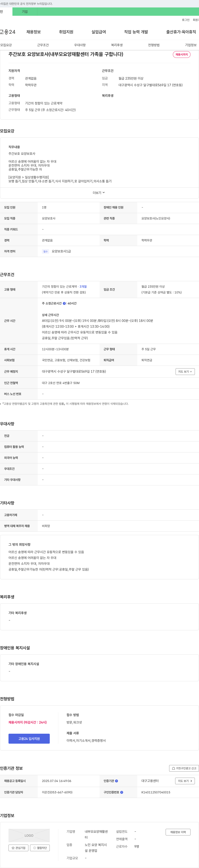Click the job title 주간보호 요양보호사
Image resolution: width=199 pixels, height=868 pixels.
pos(66,54)
